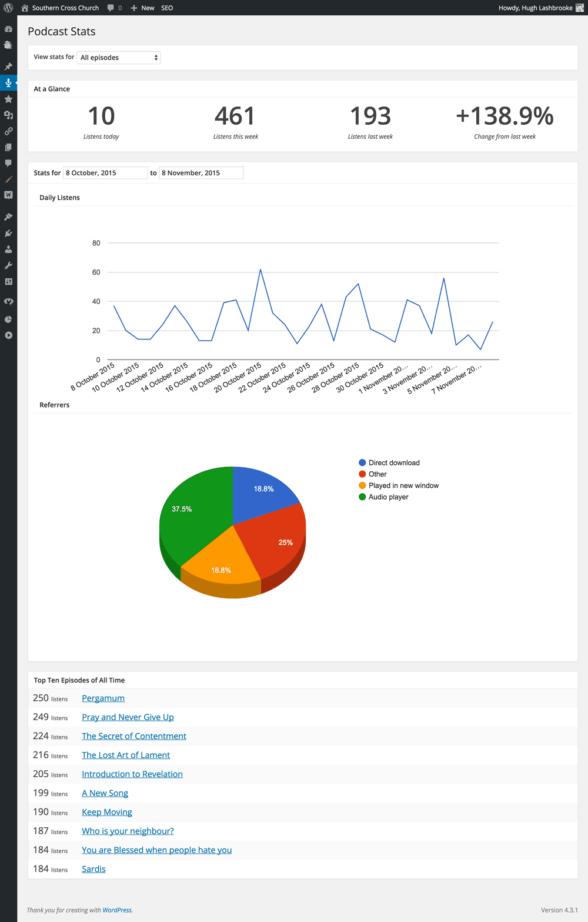Open the SEO menu in admin bar
Image resolution: width=588 pixels, height=922 pixels.
(x=167, y=8)
